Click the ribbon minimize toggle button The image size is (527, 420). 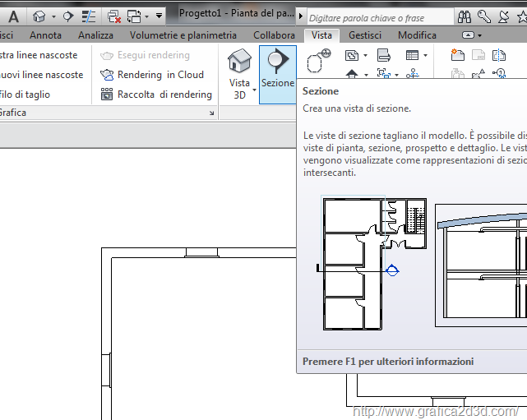[468, 35]
